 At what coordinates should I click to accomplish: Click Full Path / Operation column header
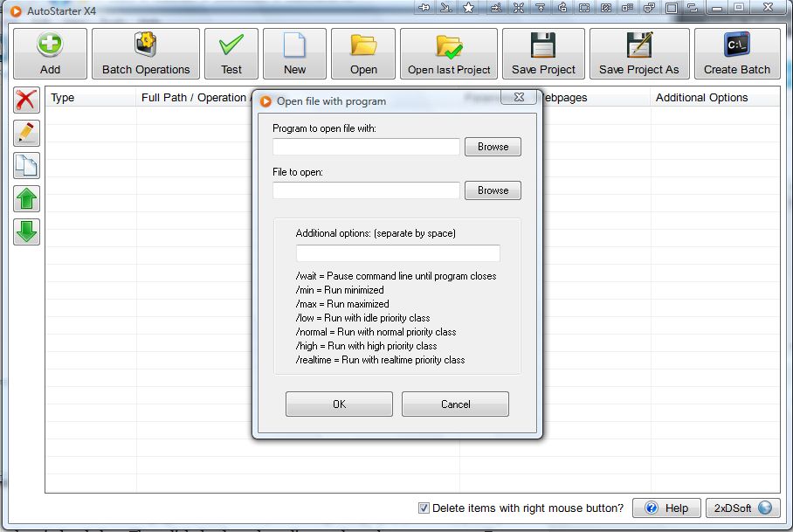[x=194, y=97]
